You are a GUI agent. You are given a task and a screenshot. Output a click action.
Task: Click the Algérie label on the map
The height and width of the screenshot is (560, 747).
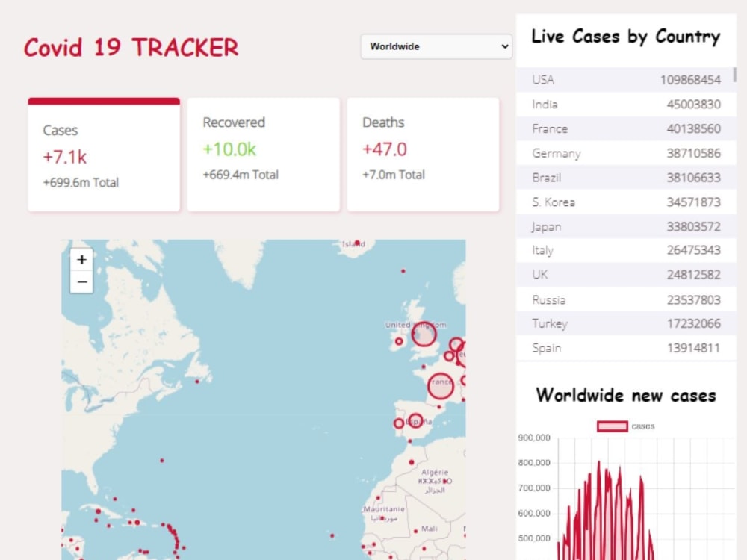(435, 472)
